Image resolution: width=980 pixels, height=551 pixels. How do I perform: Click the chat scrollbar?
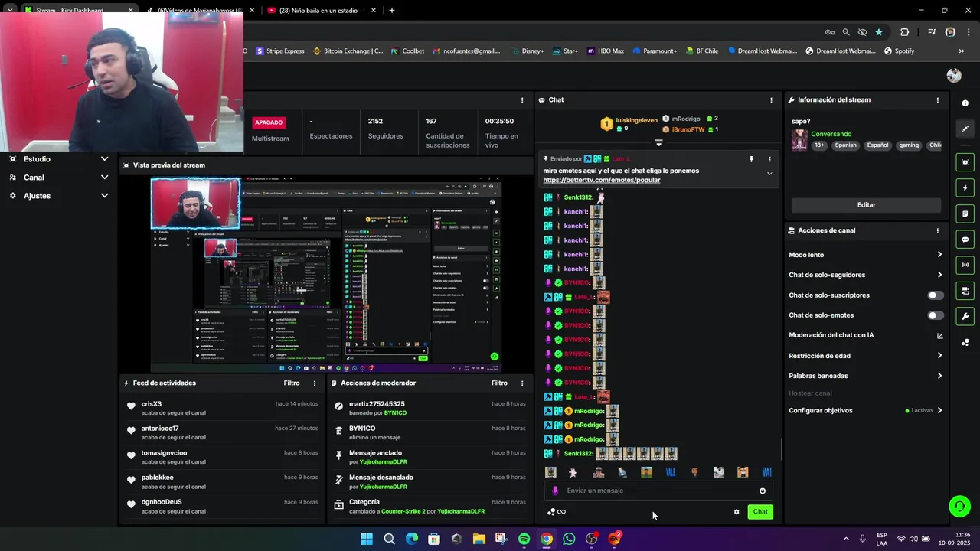[781, 449]
